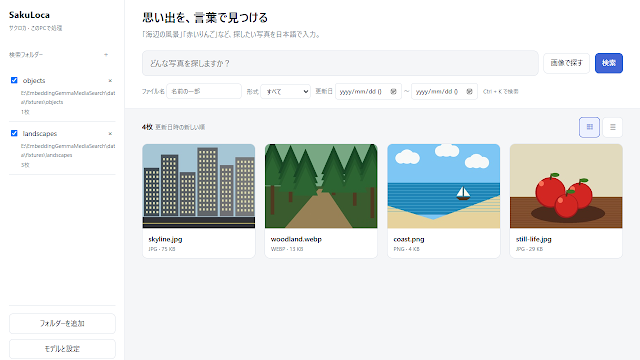Open the coast.png thumbnail

click(x=444, y=186)
